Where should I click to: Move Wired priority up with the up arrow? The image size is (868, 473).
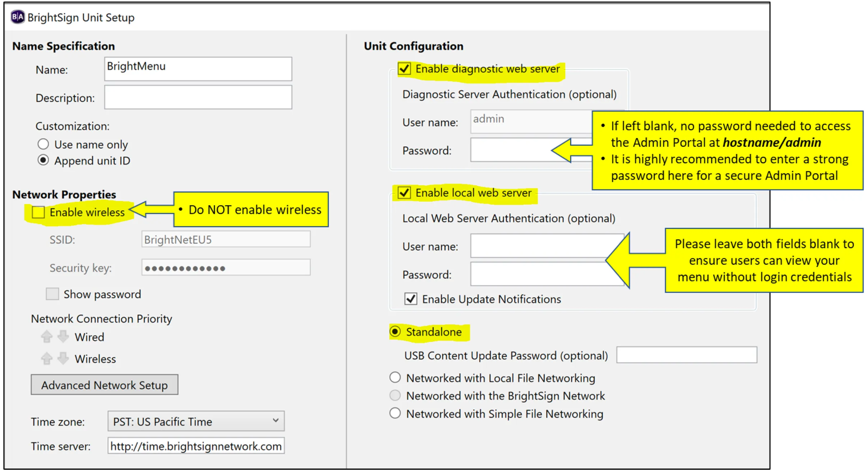47,337
